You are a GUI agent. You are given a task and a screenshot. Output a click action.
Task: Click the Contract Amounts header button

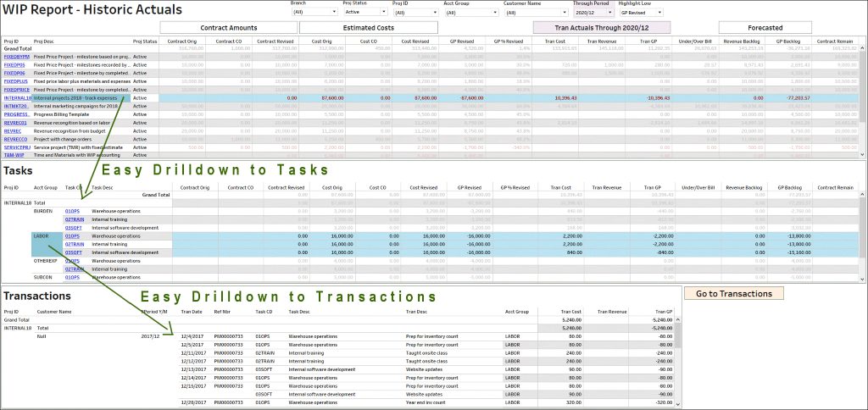[x=227, y=28]
